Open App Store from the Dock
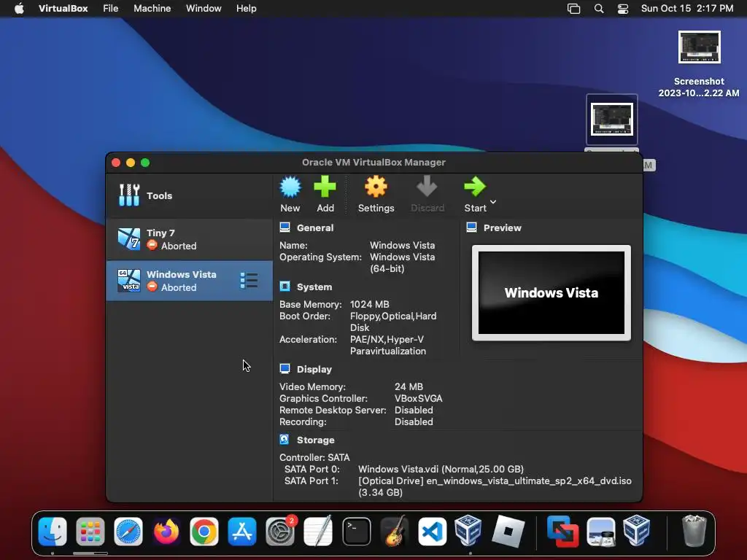The height and width of the screenshot is (560, 747). point(242,531)
